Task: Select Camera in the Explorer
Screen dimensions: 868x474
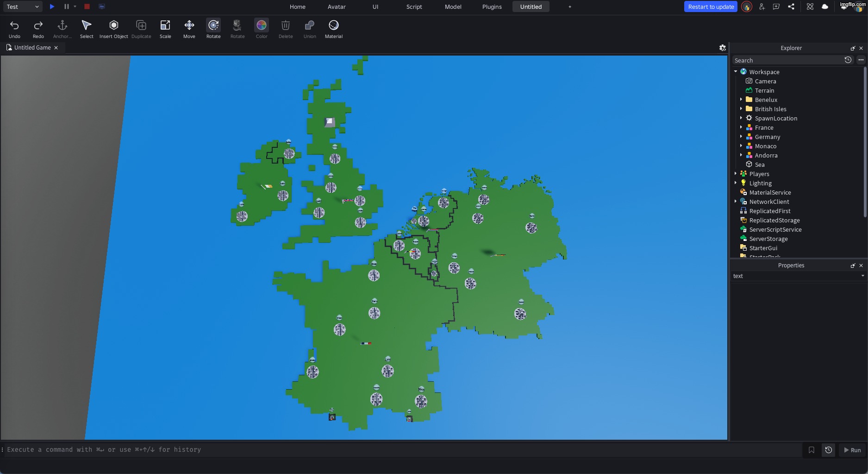Action: click(x=765, y=81)
